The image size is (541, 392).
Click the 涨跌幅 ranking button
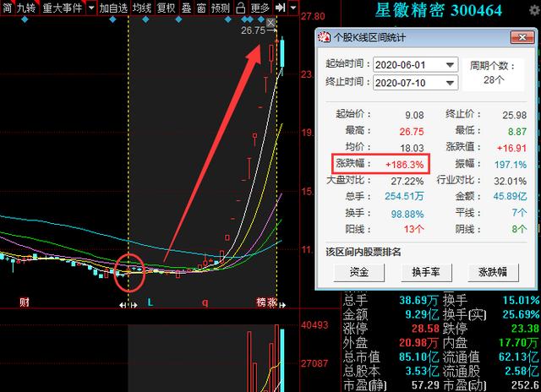(493, 272)
